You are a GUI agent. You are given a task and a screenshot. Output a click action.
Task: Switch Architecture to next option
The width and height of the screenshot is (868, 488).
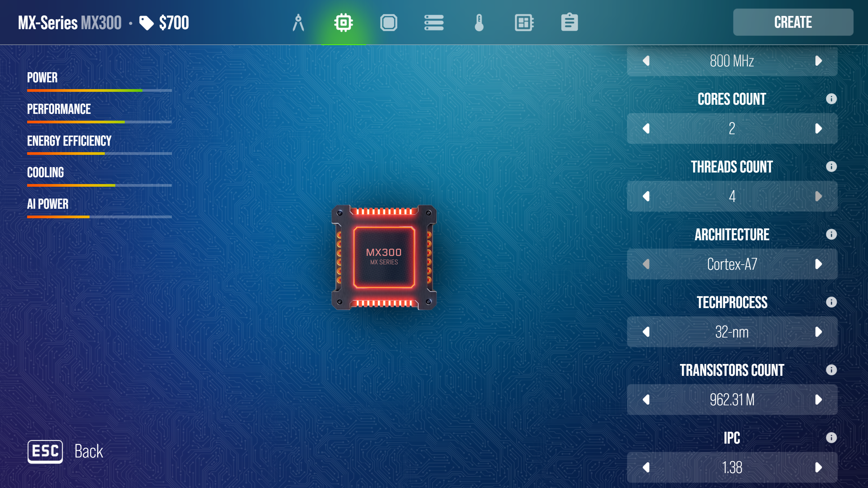pos(818,264)
